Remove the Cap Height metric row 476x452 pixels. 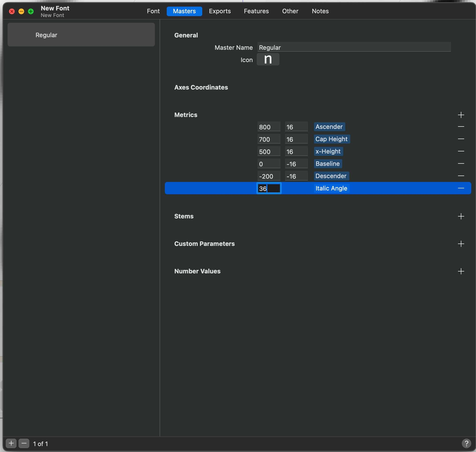coord(461,139)
